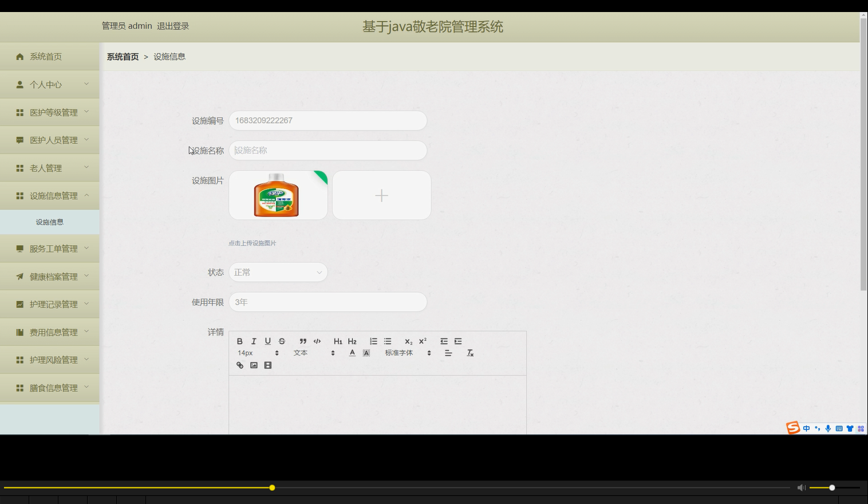Click the insert link icon in the editor

239,365
